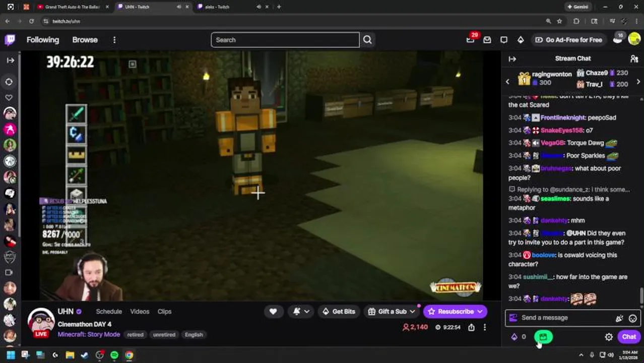Screen dimensions: 644x363
Task: Open the Gemini button in Chrome
Action: (577, 7)
